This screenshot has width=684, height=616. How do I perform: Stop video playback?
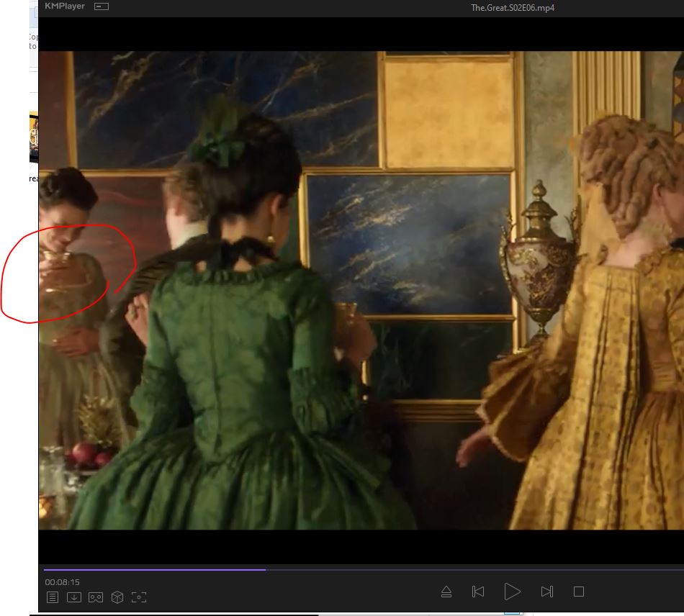click(578, 592)
